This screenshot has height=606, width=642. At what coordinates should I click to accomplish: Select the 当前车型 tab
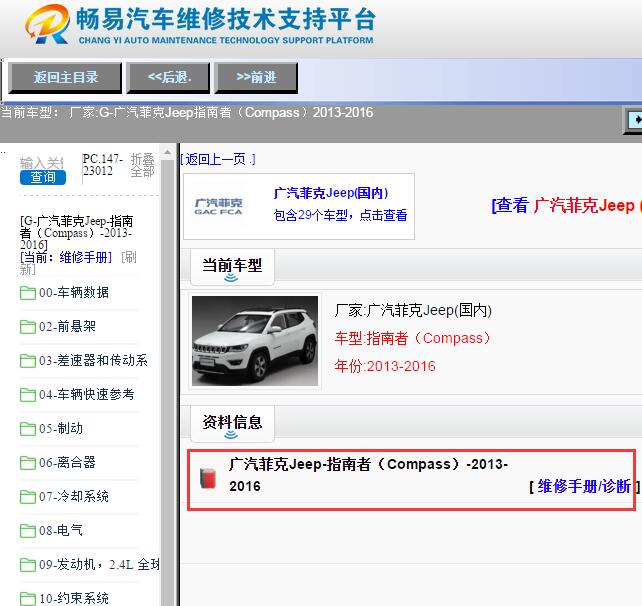[x=232, y=267]
